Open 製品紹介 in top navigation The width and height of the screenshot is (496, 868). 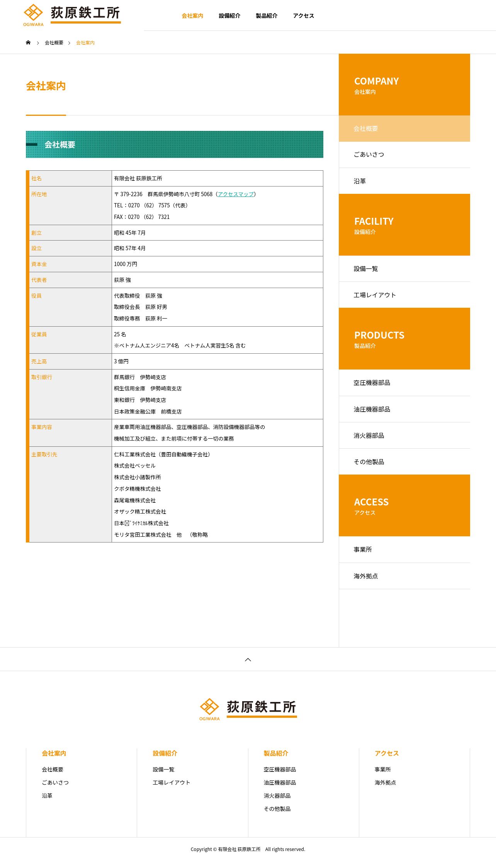[x=267, y=16]
